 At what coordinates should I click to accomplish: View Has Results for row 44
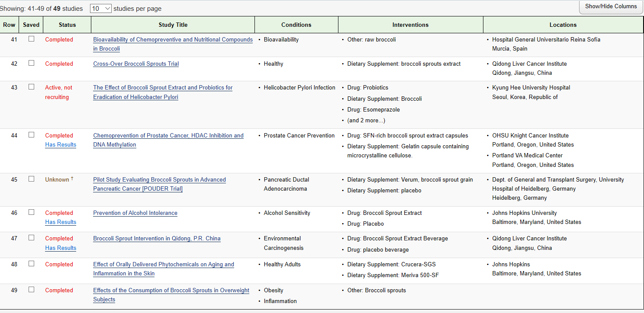click(x=61, y=144)
